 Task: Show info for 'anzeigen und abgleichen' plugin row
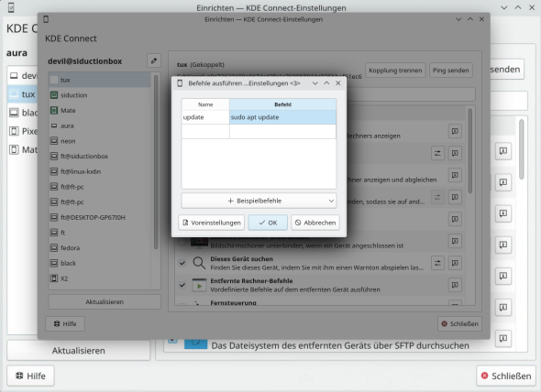(x=455, y=175)
